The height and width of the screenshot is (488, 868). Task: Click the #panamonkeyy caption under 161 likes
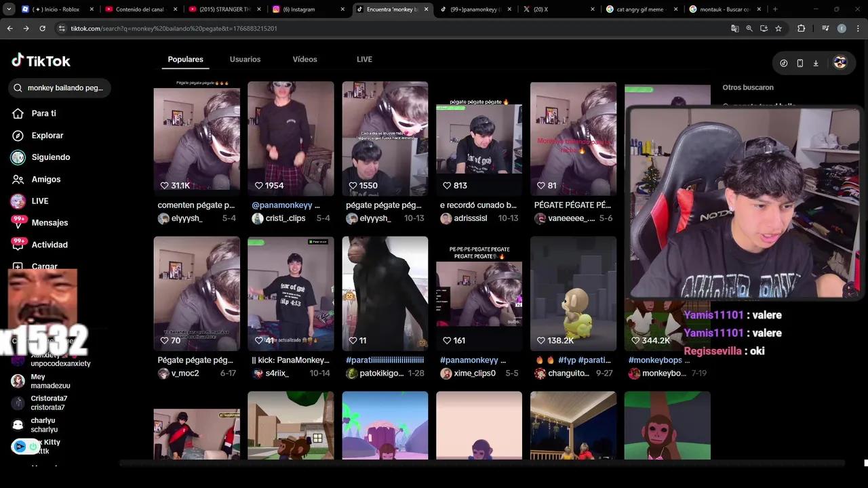click(469, 360)
